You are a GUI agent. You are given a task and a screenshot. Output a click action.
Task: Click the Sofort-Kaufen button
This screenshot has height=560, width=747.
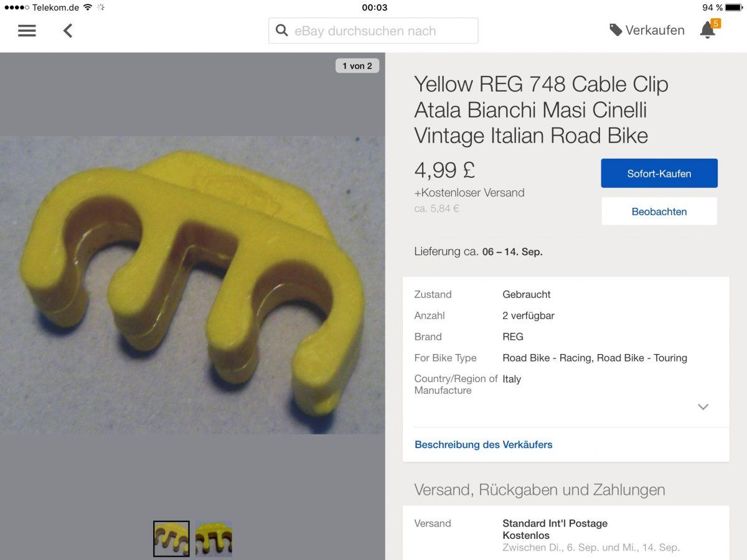pos(659,174)
